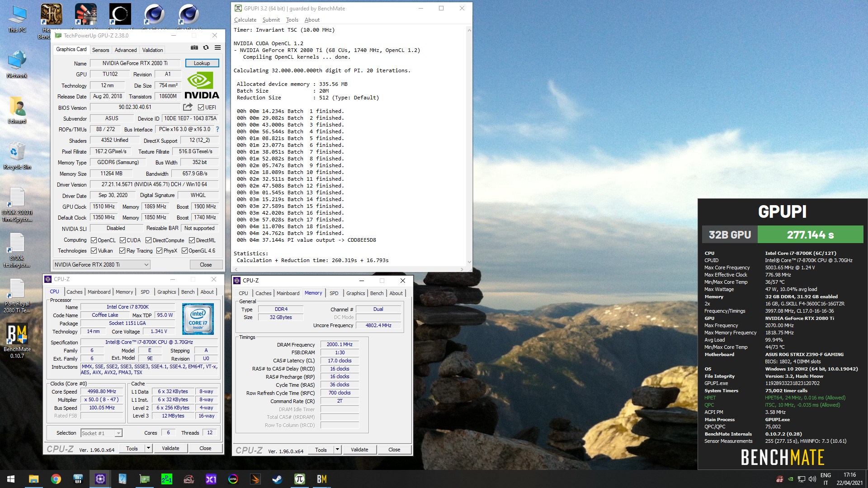The height and width of the screenshot is (488, 868).
Task: Click the BIOS version share/export icon
Action: [x=188, y=108]
